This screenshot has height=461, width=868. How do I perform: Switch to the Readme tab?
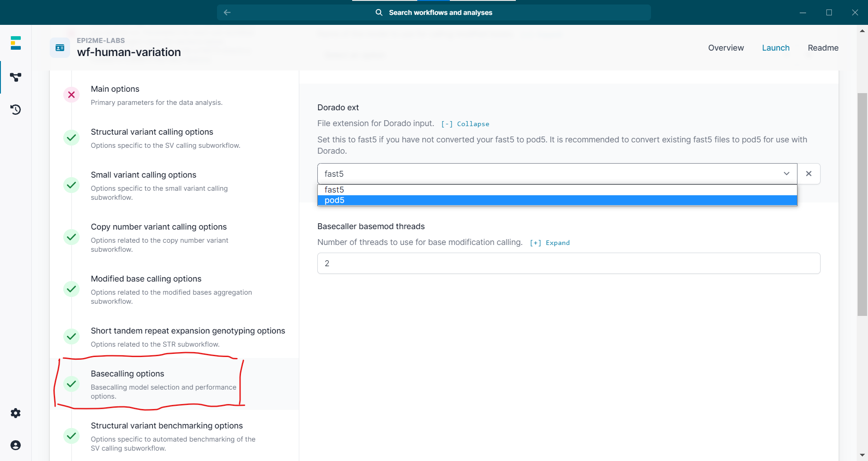click(823, 47)
